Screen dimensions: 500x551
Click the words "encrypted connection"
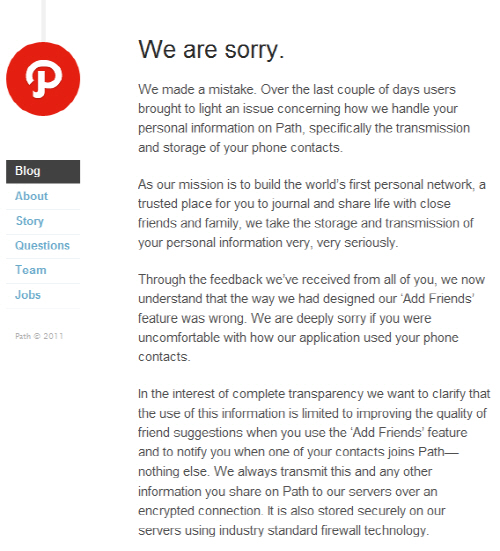[x=200, y=511]
